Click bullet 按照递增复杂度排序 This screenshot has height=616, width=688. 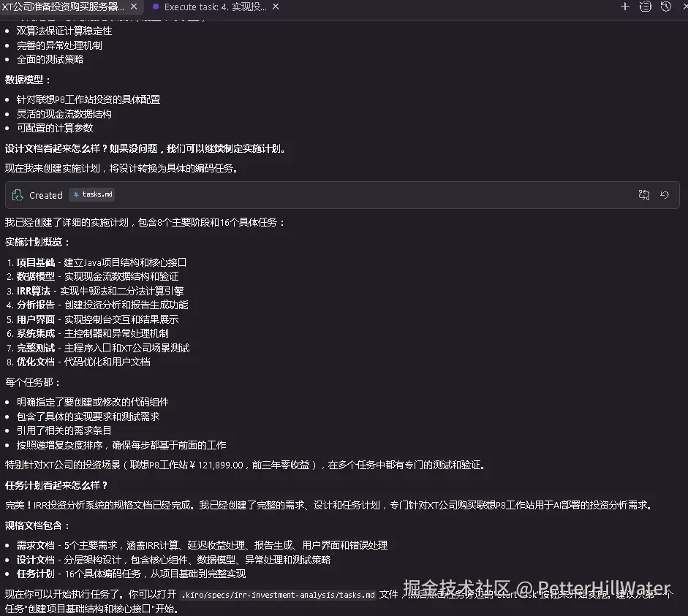(x=121, y=445)
